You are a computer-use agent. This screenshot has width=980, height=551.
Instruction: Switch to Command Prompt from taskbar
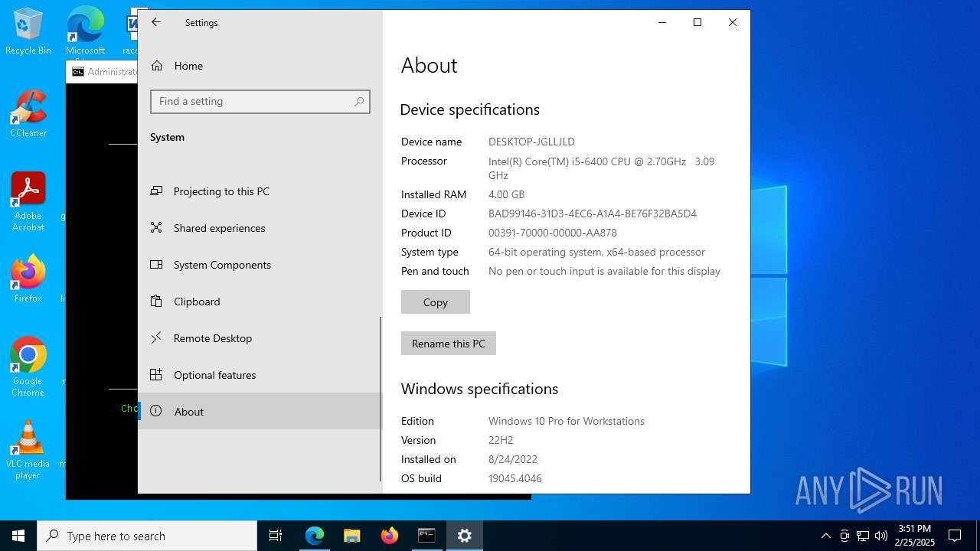pos(426,536)
